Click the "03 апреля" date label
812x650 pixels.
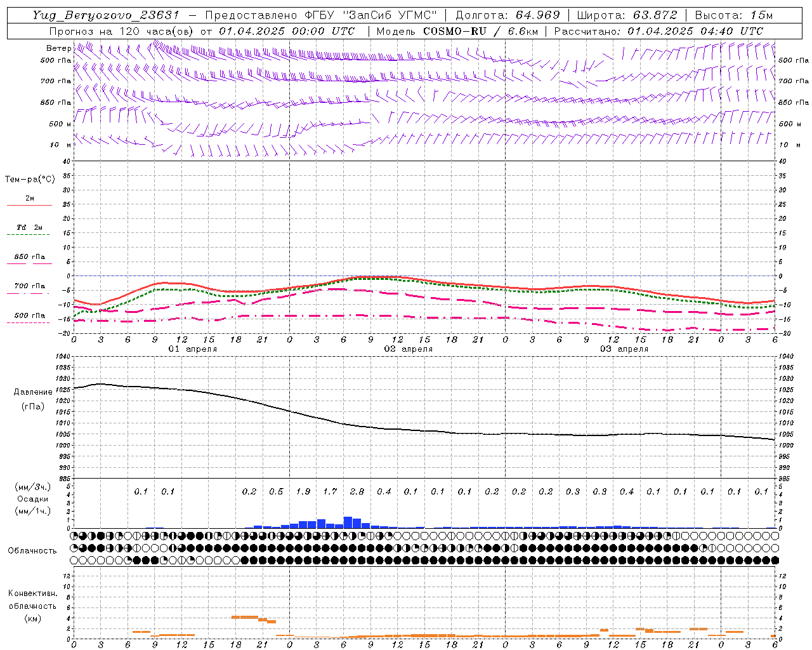624,349
